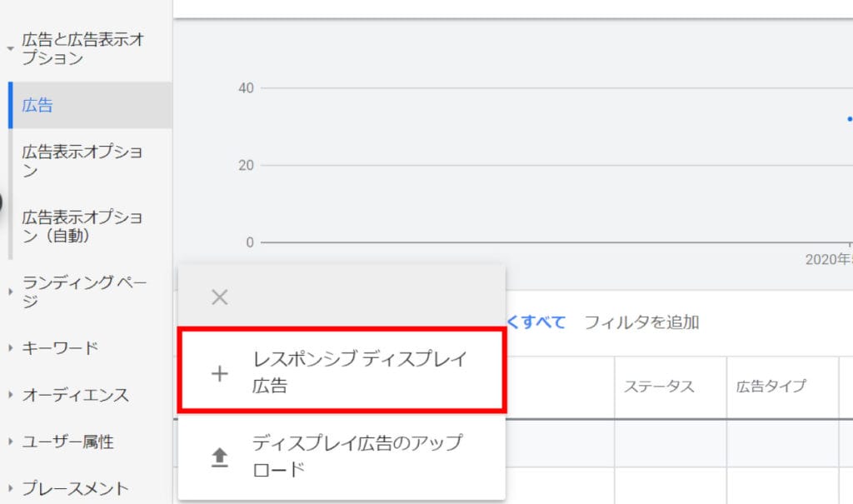Click the plus icon for responsive display ad

click(220, 374)
